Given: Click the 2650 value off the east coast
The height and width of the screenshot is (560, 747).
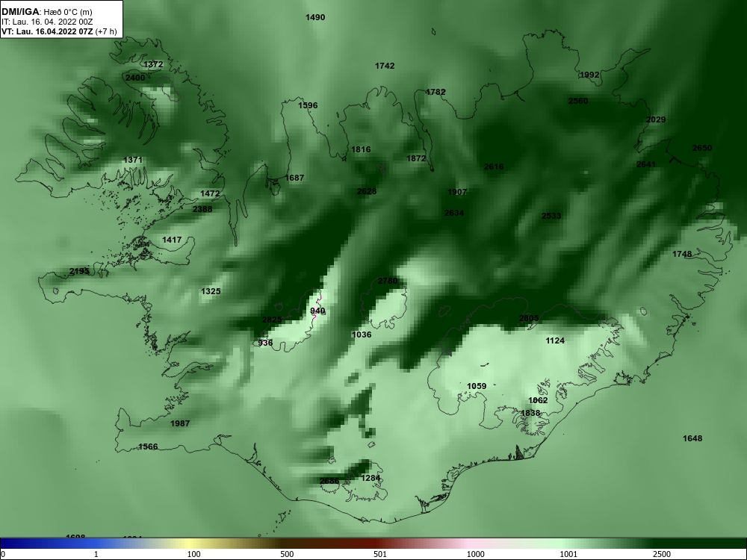Looking at the screenshot, I should click(701, 148).
